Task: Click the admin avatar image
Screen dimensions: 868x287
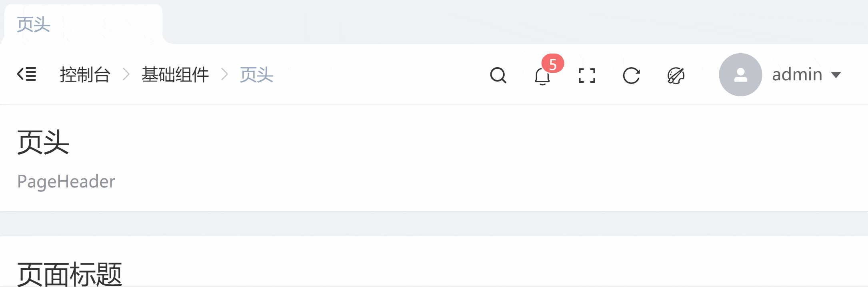Action: tap(740, 75)
